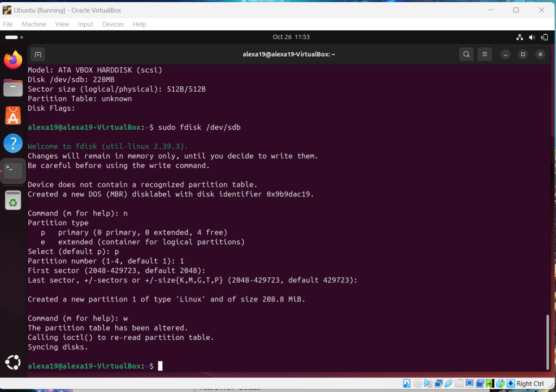Screen dimensions: 556x392
Task: Click the VirtualBox USB devices status icon
Action: click(449, 383)
